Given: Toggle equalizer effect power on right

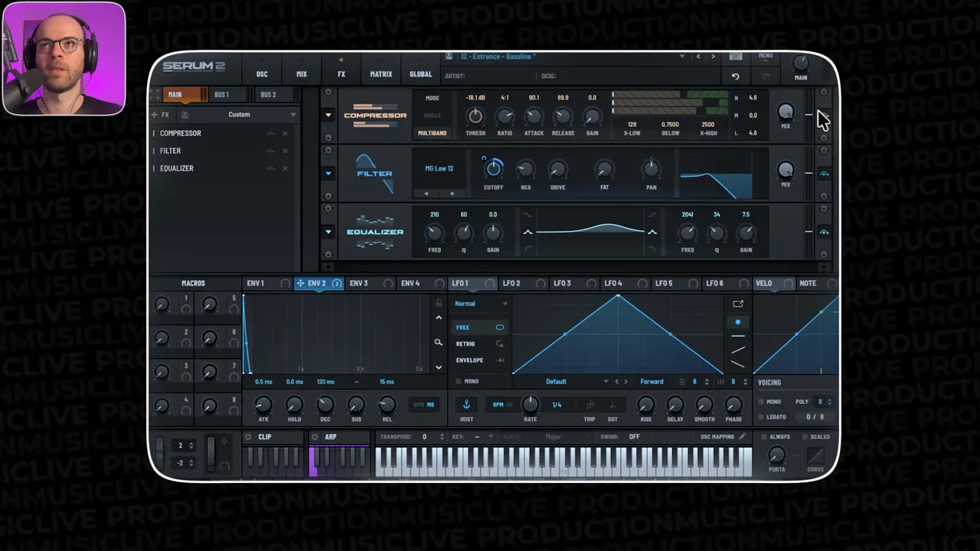Looking at the screenshot, I should point(824,232).
